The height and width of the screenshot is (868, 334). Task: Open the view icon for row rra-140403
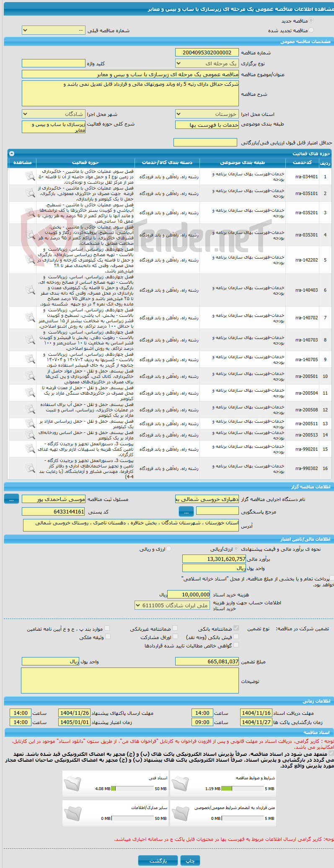tap(30, 290)
